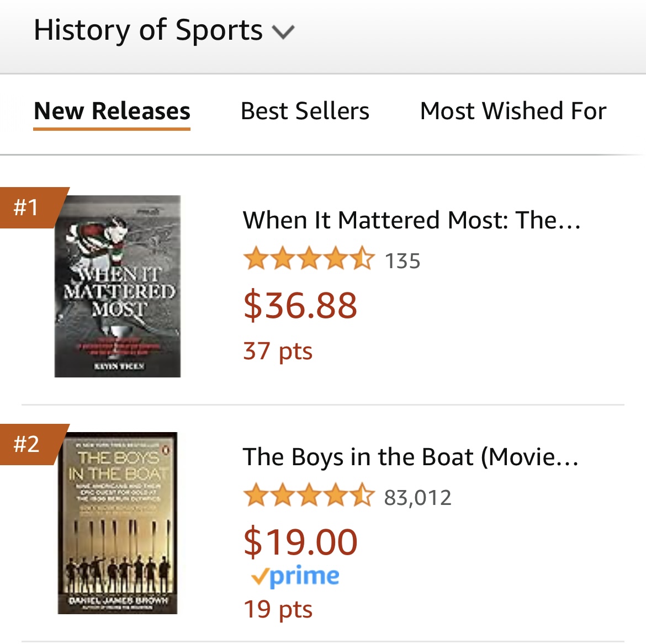Viewport: 646px width, 644px height.
Task: Open the 83,012 reviews count
Action: coord(418,498)
